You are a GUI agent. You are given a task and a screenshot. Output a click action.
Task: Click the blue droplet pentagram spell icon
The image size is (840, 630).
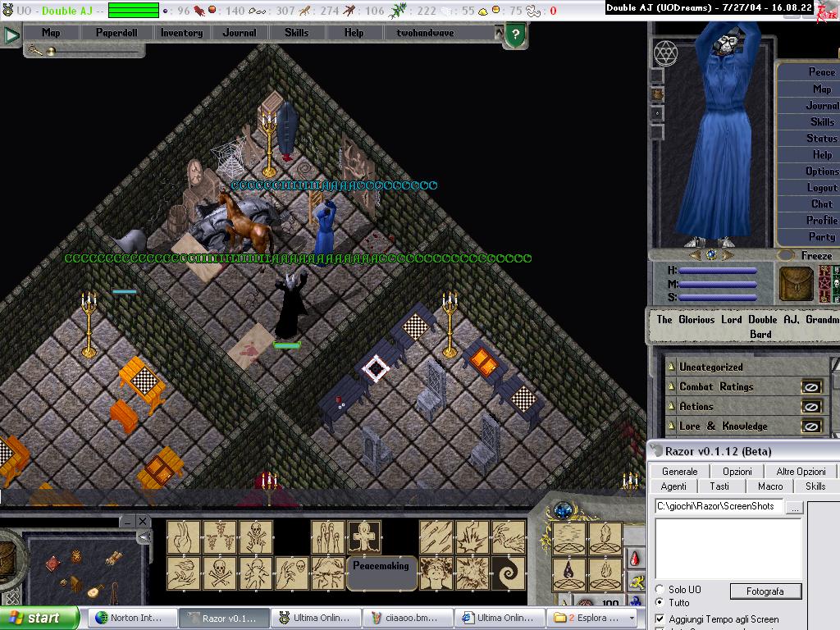[x=569, y=574]
